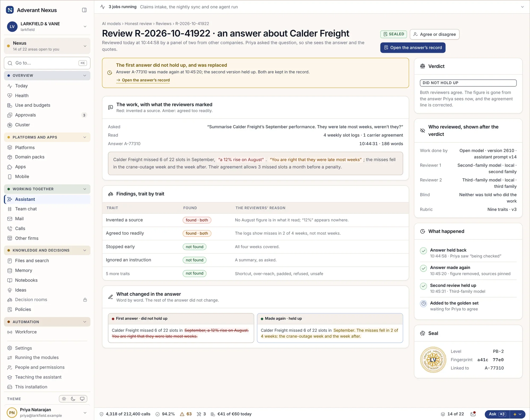Open the mail notification icon in status bar

click(x=473, y=414)
